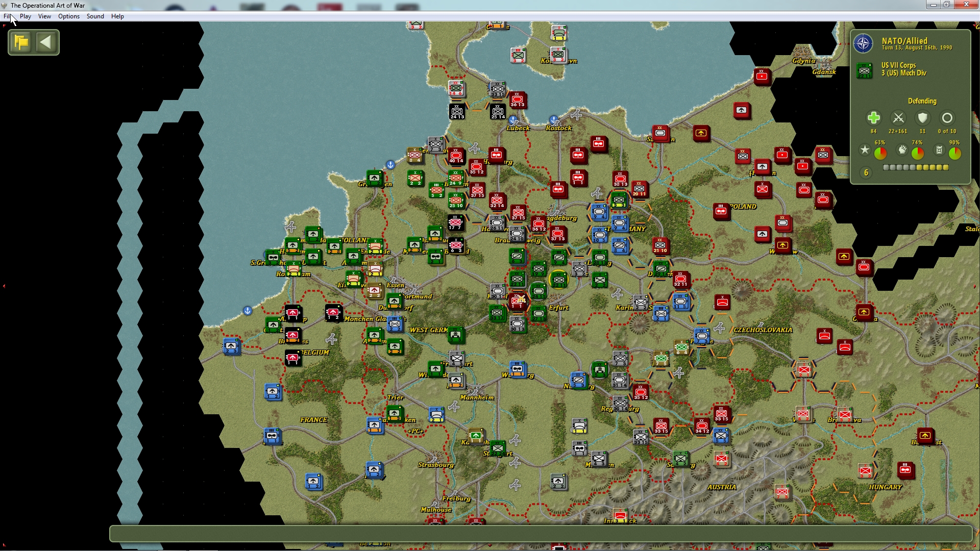Click the star proficiency icon
The image size is (980, 551).
(865, 149)
